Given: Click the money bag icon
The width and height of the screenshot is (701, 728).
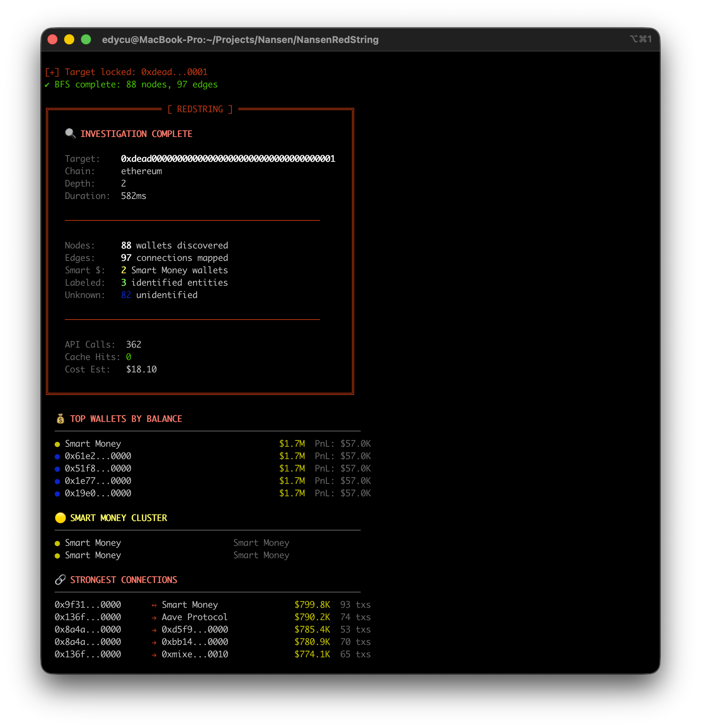Looking at the screenshot, I should 60,419.
